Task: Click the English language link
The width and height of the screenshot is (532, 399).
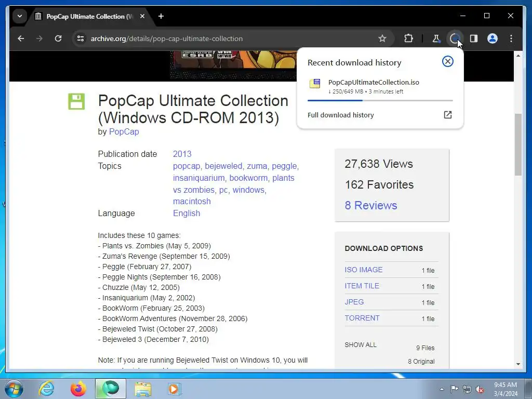Action: (187, 214)
